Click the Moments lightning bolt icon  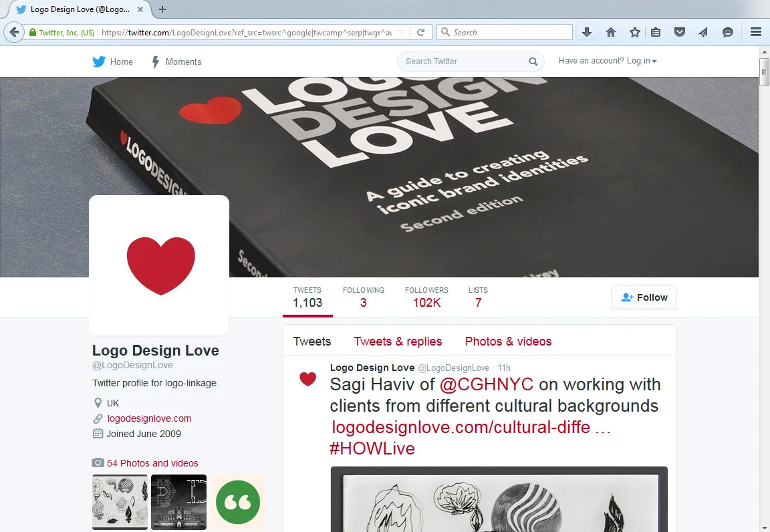coord(155,62)
